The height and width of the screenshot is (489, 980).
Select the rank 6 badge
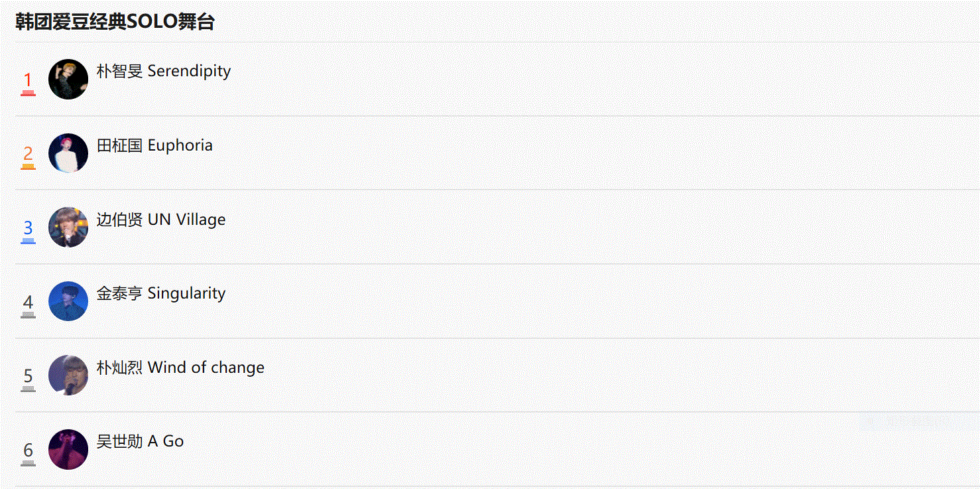tap(28, 453)
